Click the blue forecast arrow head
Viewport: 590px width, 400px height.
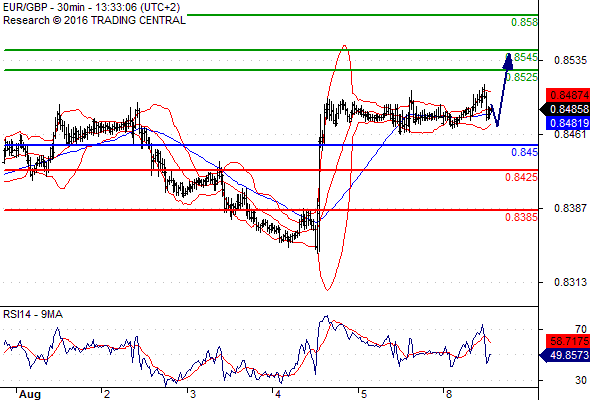coord(508,61)
